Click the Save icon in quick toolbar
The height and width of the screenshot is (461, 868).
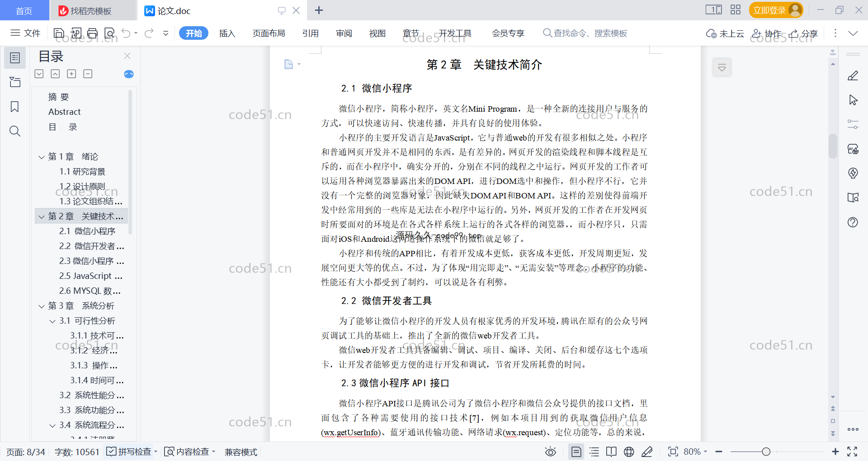(x=59, y=33)
